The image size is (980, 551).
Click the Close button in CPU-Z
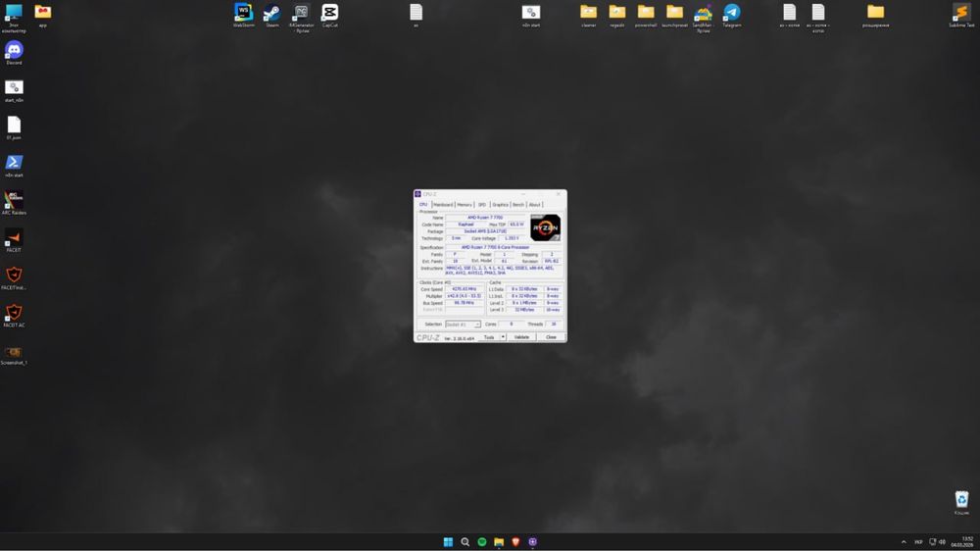pos(551,337)
